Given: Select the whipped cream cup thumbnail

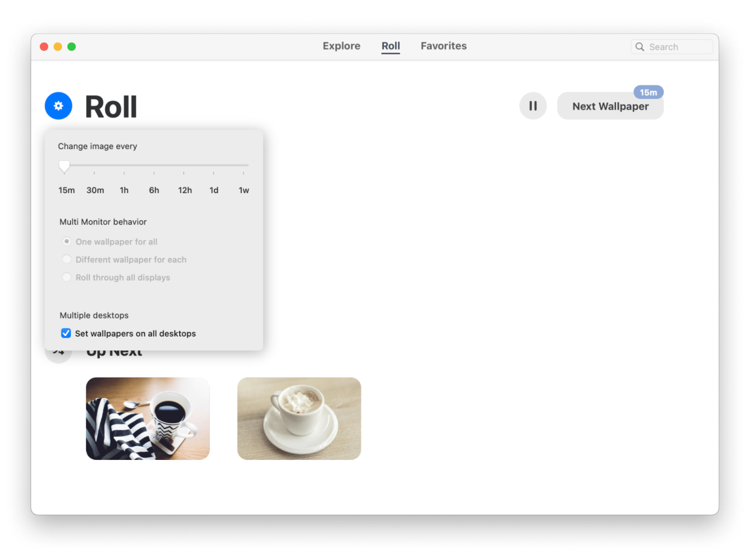Looking at the screenshot, I should pyautogui.click(x=299, y=418).
